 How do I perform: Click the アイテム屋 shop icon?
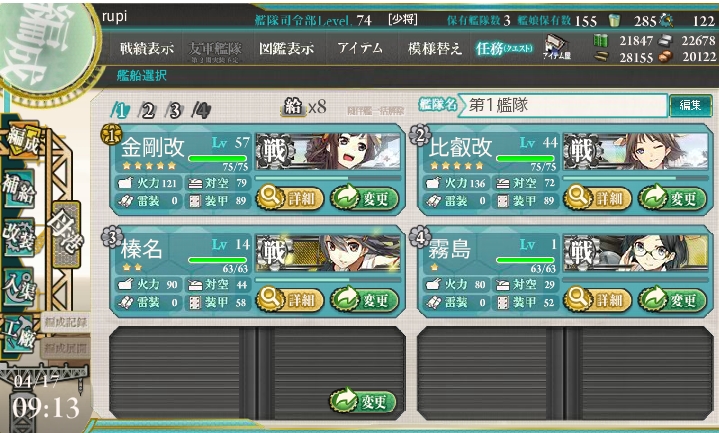point(557,49)
